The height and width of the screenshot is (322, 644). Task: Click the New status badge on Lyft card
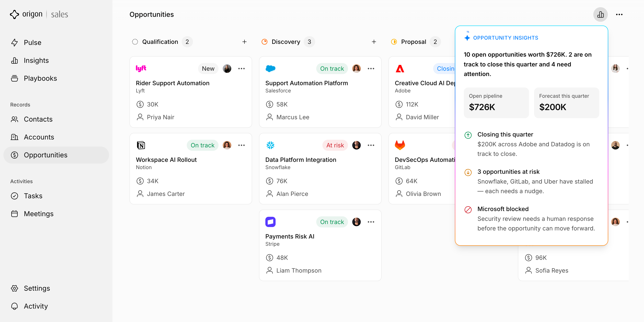coord(208,69)
